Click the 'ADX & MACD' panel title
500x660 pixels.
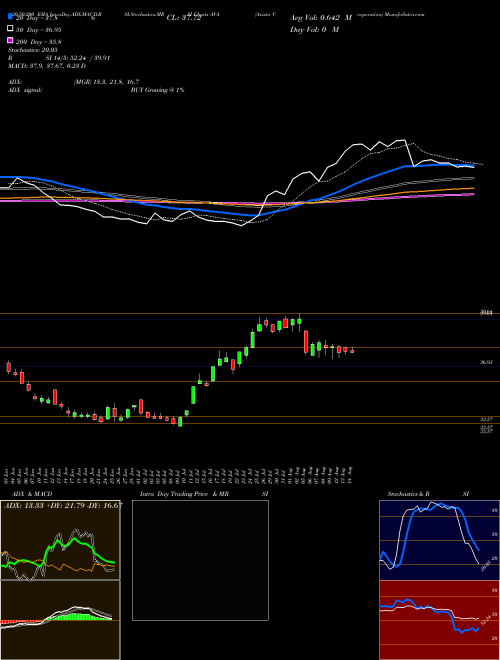tap(32, 494)
